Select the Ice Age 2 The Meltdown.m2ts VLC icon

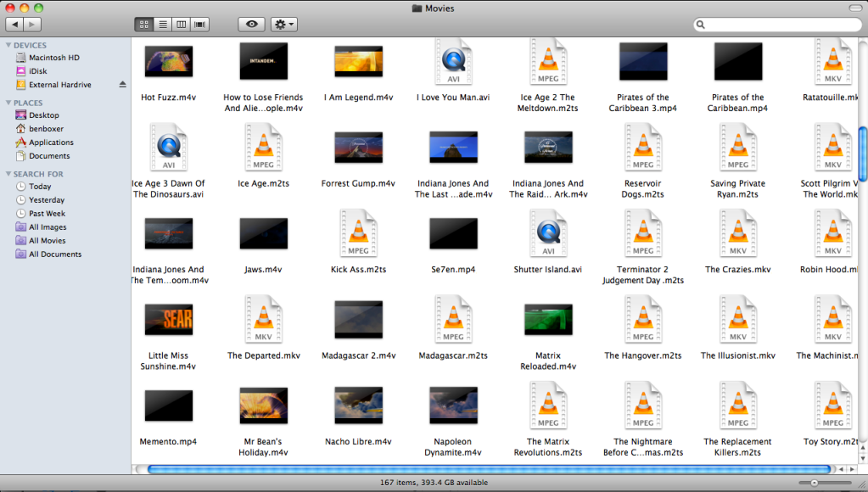[x=548, y=61]
